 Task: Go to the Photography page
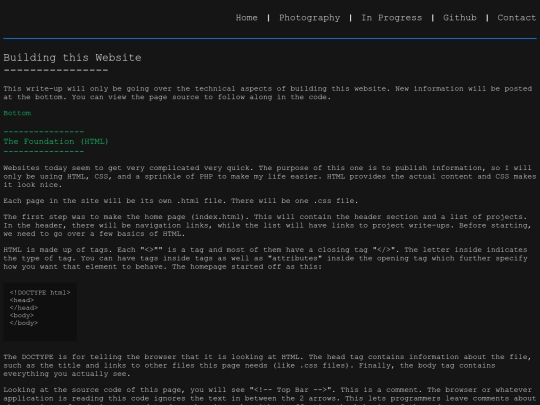(x=309, y=18)
